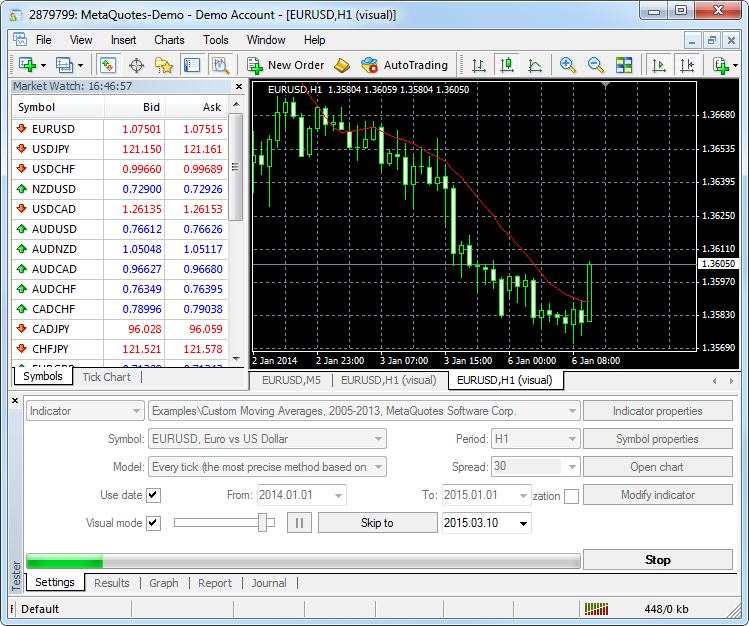Toggle the Strategy Tester toolbar icon
749x626 pixels.
(x=220, y=65)
